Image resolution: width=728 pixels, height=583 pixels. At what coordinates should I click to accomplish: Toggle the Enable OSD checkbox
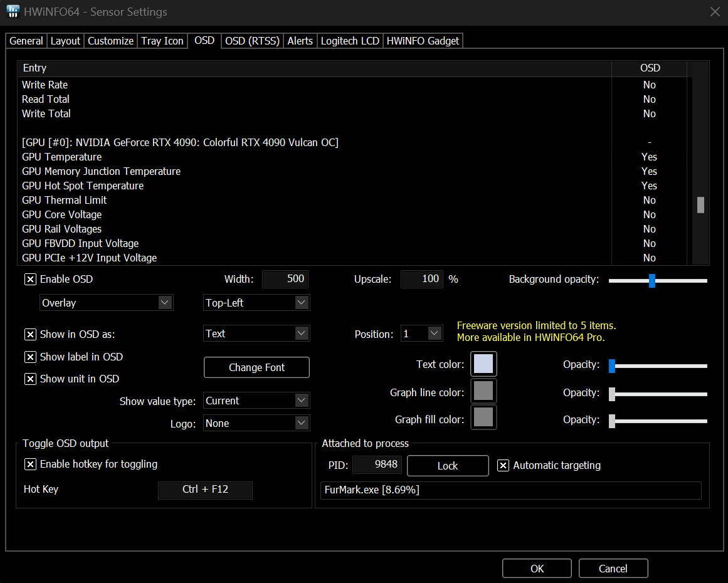click(x=30, y=280)
